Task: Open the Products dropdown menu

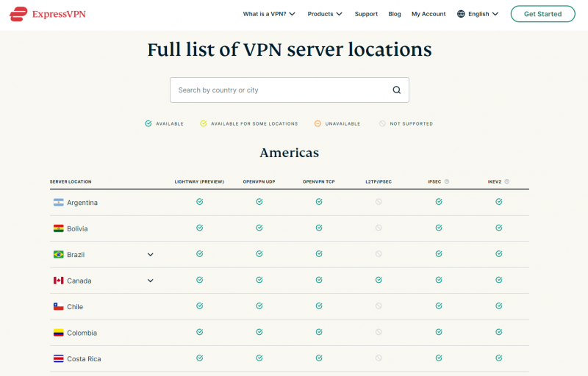Action: click(325, 14)
